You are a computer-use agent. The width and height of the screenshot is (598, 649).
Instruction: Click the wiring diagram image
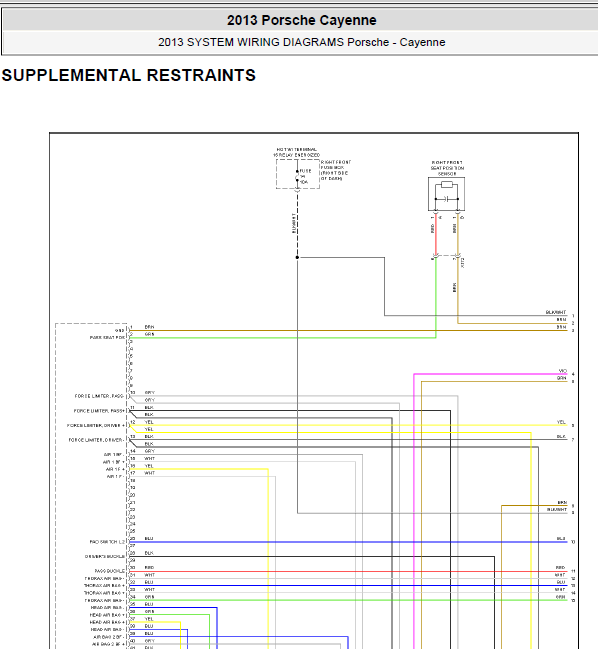pos(314,391)
